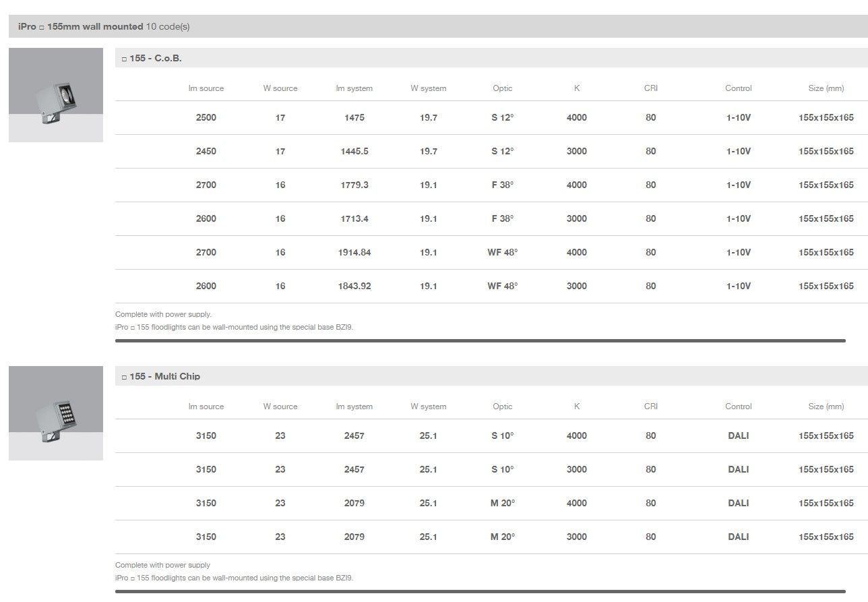
Task: Click the "Control" column header in C.o.B. table
Action: point(739,88)
